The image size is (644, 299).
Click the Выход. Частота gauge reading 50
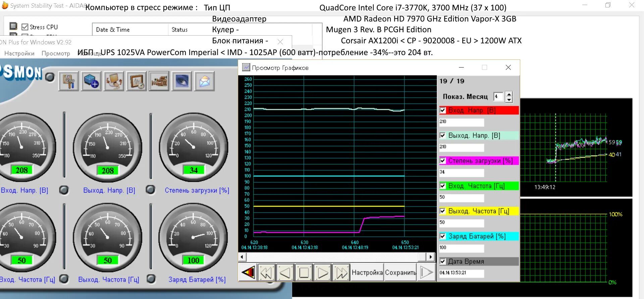coord(108,260)
